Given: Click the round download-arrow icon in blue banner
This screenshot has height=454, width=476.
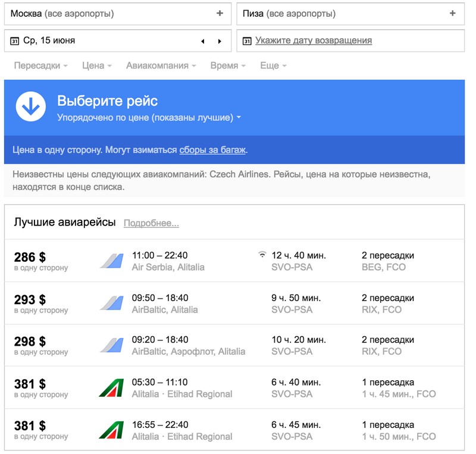Looking at the screenshot, I should point(31,107).
